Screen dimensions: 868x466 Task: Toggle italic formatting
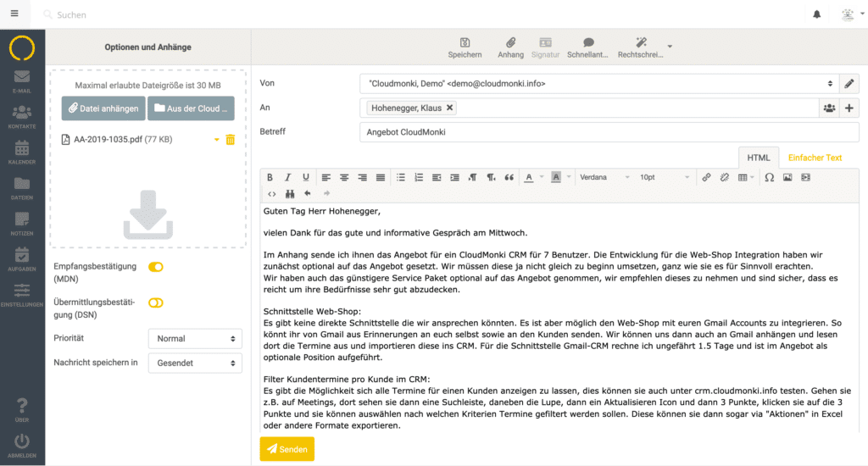287,178
